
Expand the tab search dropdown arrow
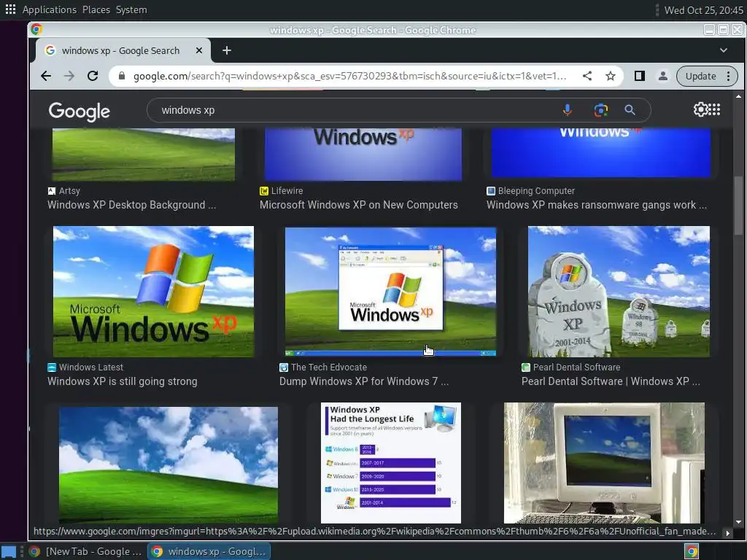pyautogui.click(x=723, y=50)
